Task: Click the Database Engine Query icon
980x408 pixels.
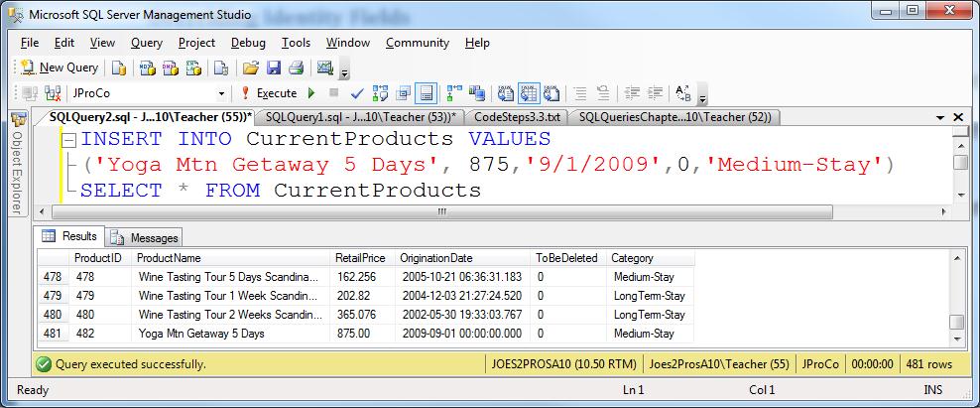Action: [119, 68]
